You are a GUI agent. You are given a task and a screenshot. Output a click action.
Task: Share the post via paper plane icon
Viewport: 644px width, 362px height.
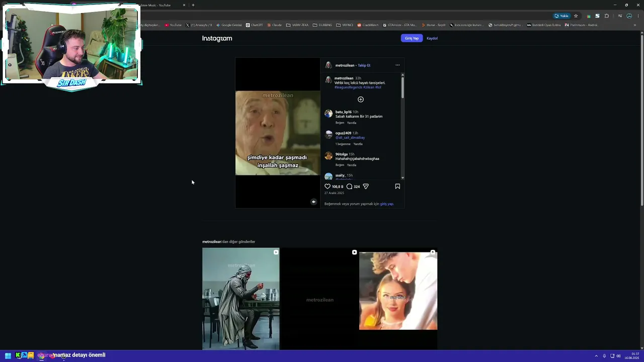click(366, 187)
